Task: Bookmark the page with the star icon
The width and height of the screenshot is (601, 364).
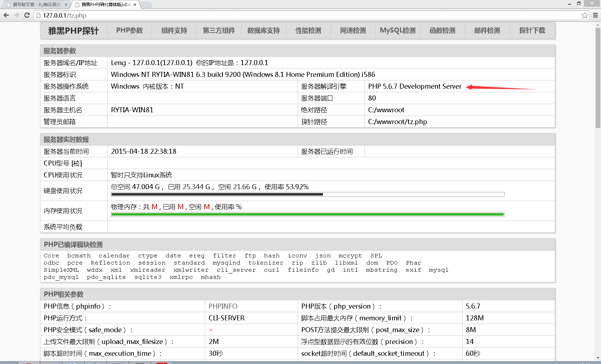Action: pos(585,15)
